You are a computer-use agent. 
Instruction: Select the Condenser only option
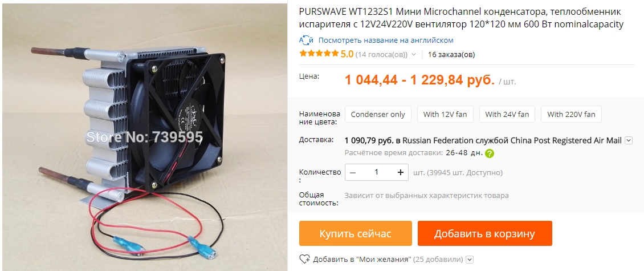pos(378,114)
